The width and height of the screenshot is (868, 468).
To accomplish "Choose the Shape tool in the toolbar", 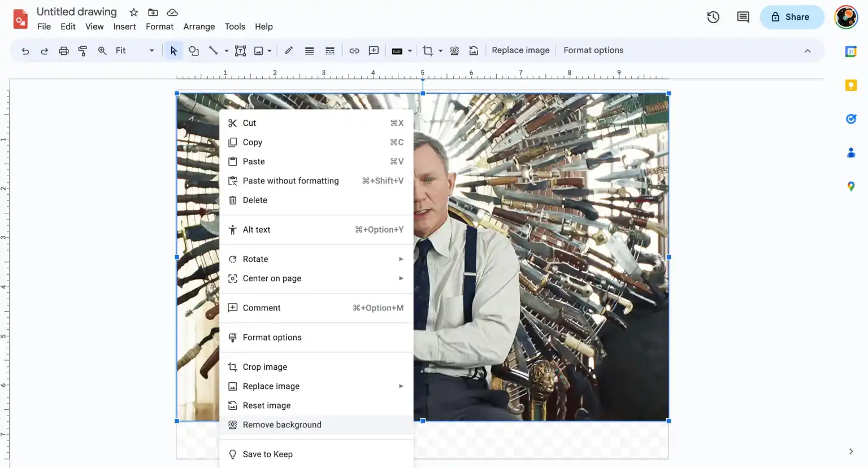I will coord(194,51).
